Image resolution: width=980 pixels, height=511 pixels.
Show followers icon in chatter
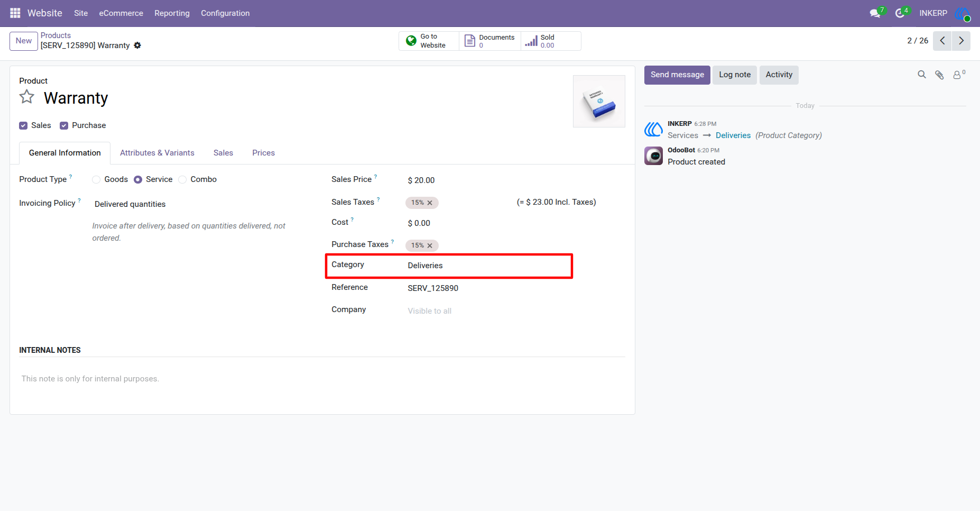click(958, 75)
